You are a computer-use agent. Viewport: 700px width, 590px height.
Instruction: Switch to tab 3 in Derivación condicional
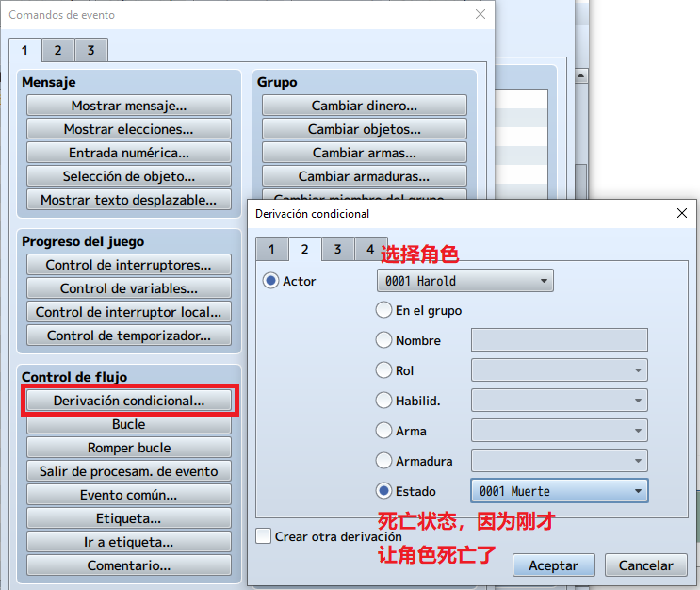pyautogui.click(x=337, y=249)
